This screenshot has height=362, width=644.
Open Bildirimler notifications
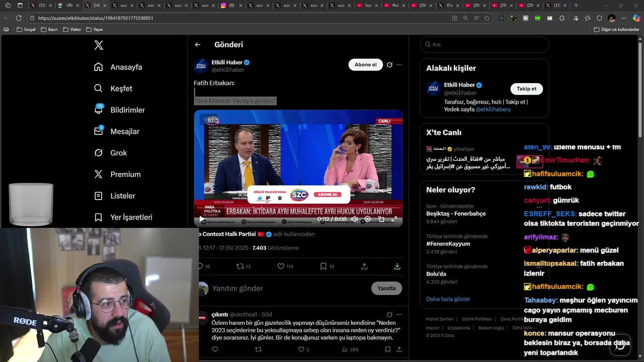tap(120, 110)
